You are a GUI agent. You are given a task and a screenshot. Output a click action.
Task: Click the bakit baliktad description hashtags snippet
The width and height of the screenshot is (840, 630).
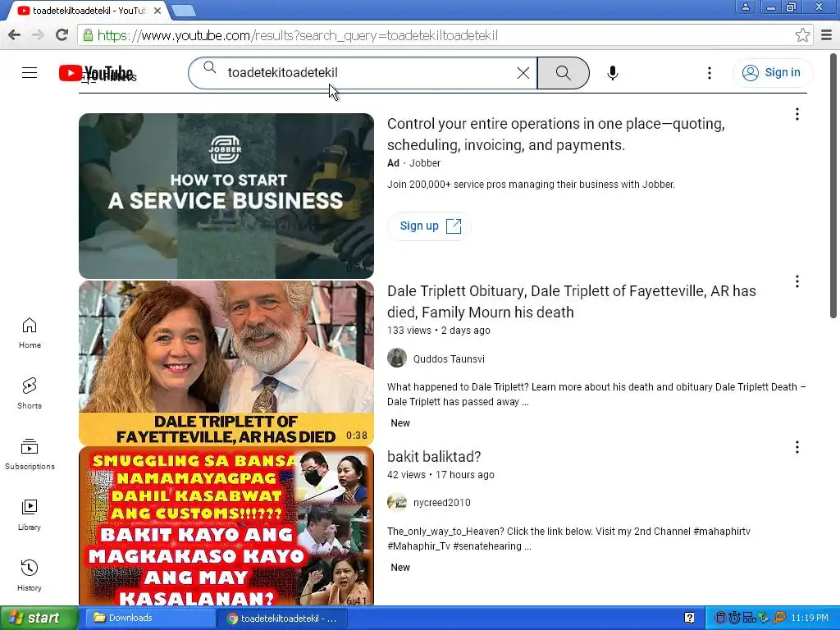tap(568, 538)
